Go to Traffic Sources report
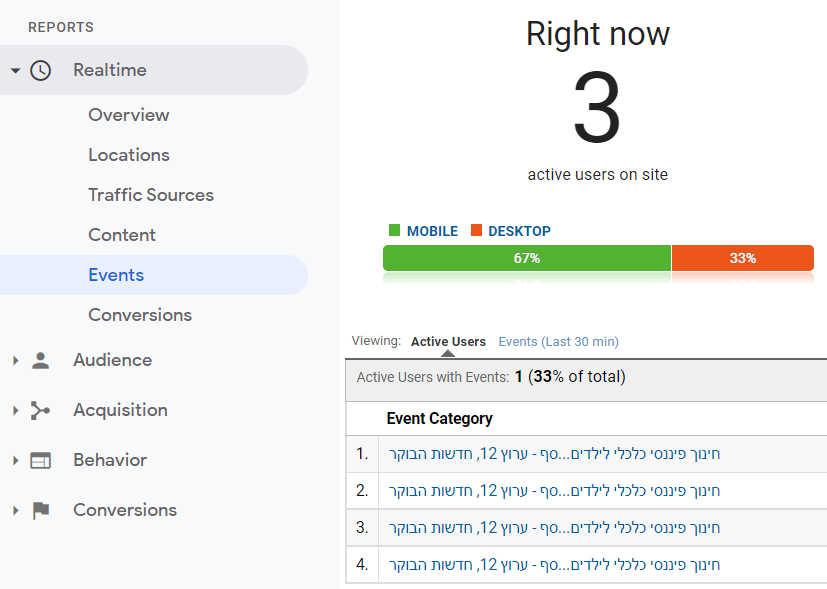Screen dimensions: 827x589 (151, 195)
